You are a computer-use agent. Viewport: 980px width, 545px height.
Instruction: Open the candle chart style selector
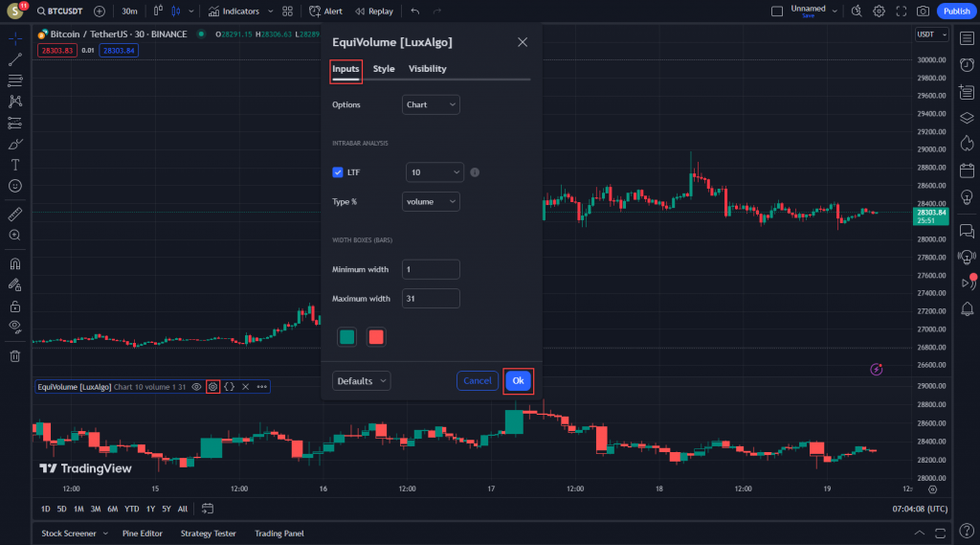point(176,11)
